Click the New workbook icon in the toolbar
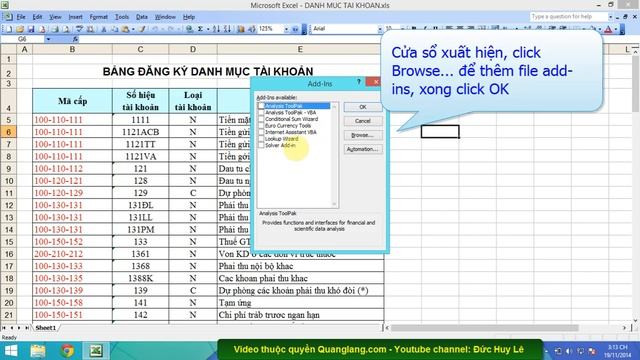 point(9,29)
